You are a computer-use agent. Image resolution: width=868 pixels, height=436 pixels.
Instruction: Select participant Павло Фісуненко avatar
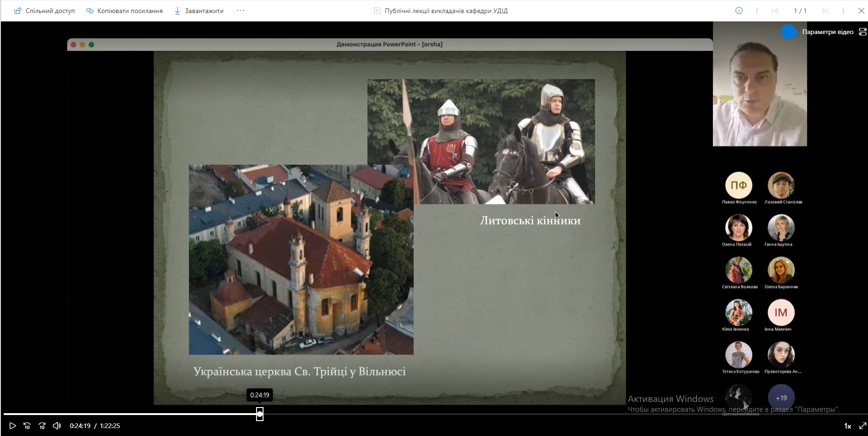tap(739, 186)
